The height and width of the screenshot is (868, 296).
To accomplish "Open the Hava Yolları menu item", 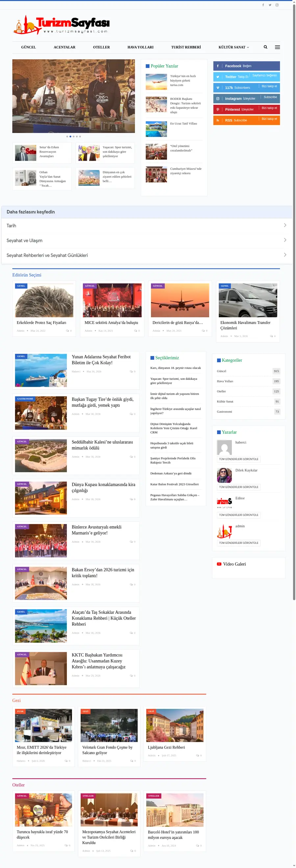I will (x=141, y=47).
